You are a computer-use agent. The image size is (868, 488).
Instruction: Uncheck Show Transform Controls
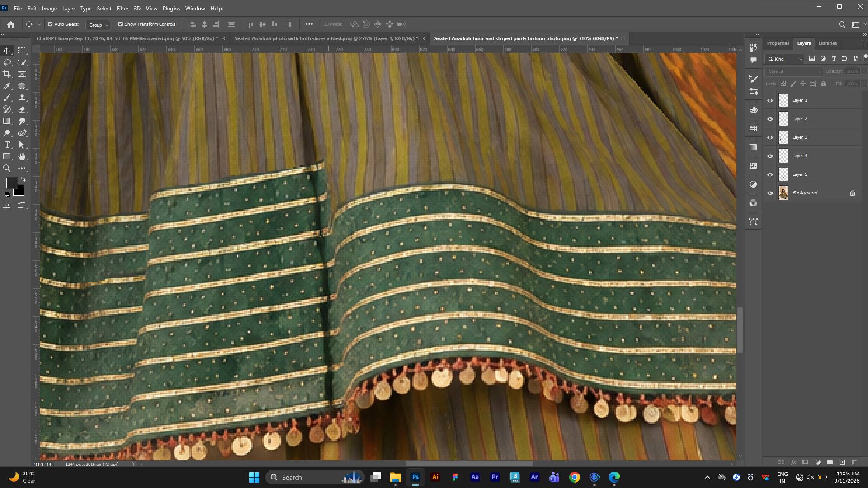(x=120, y=24)
